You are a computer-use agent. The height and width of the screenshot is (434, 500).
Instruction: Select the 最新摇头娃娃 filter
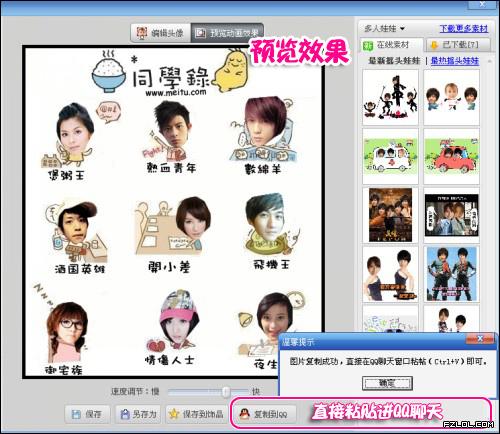pos(394,61)
